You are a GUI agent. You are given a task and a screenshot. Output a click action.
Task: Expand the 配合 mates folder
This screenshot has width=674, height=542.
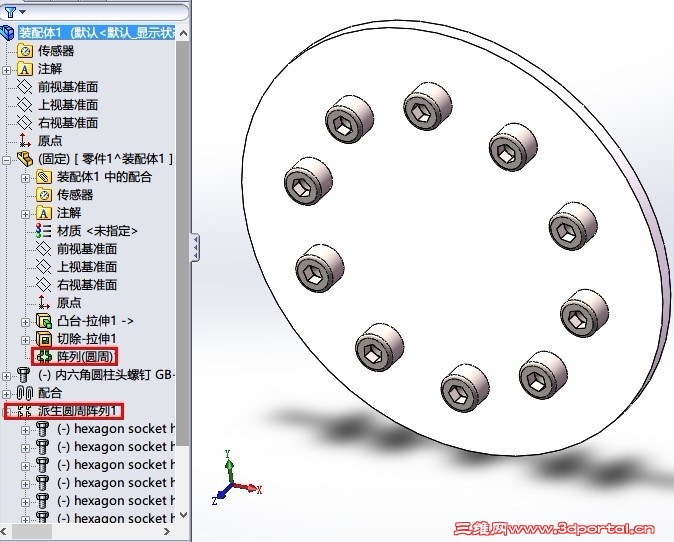(x=6, y=394)
